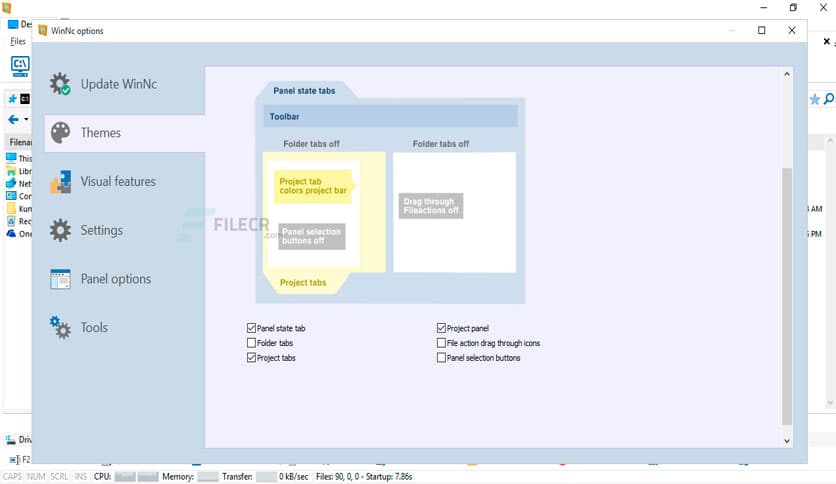Click the Visual features puzzle icon
The height and width of the screenshot is (484, 836).
pyautogui.click(x=61, y=181)
